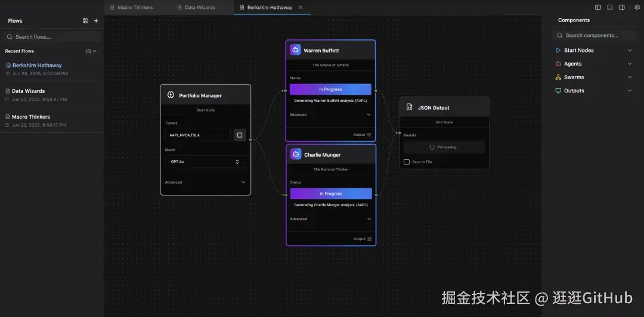Click 'The Oracle of Omaha' subtitle
This screenshot has height=317, width=644.
[330, 65]
